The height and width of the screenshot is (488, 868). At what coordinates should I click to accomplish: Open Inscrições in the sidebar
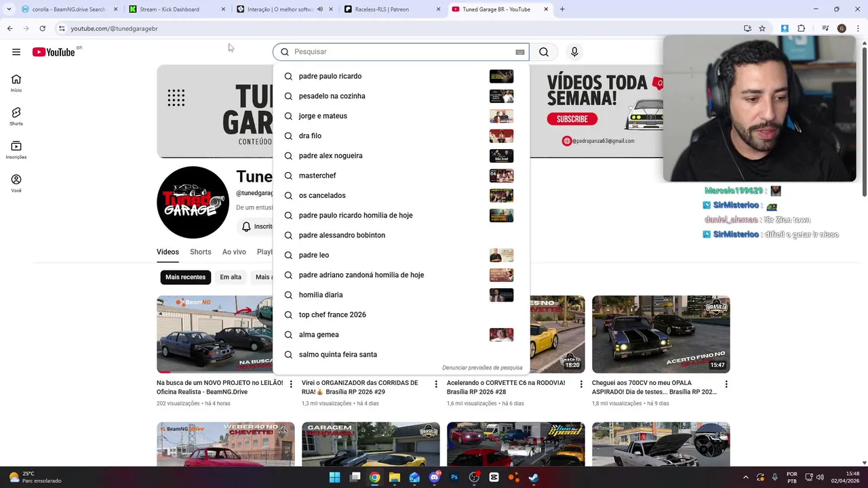pyautogui.click(x=16, y=150)
